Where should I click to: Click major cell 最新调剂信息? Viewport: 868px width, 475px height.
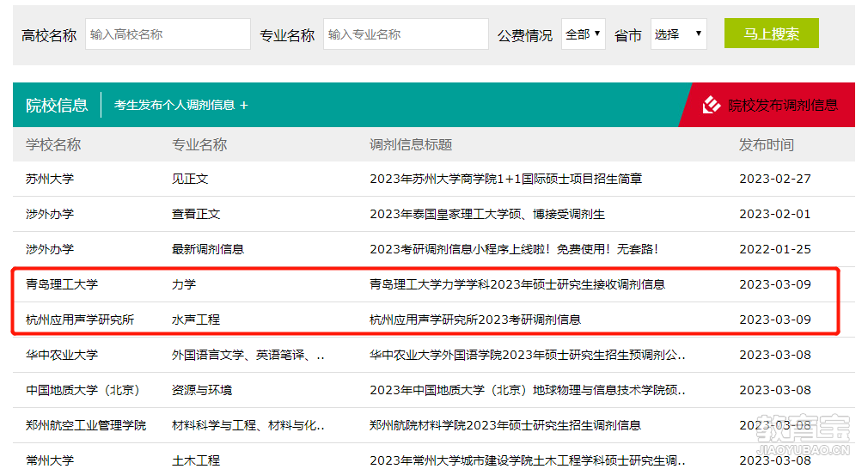coord(208,249)
